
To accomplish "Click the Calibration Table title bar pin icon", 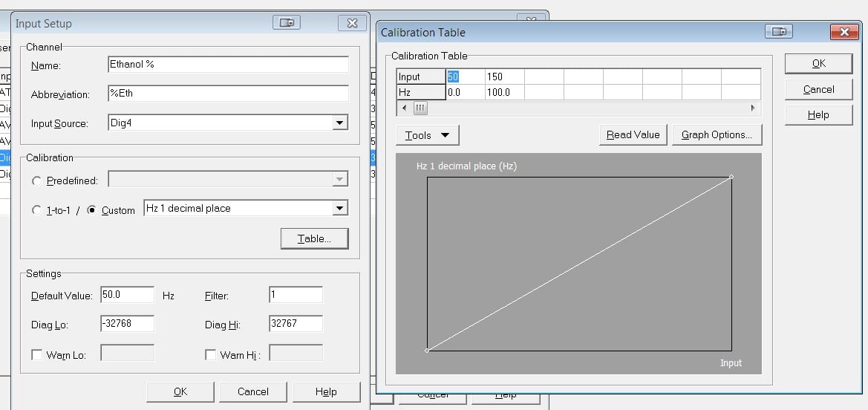I will 778,32.
